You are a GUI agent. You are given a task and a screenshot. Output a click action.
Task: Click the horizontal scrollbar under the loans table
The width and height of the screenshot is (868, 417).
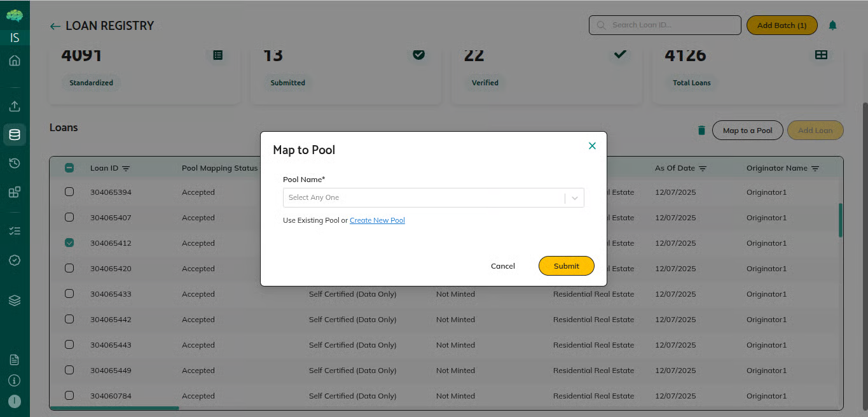click(114, 408)
